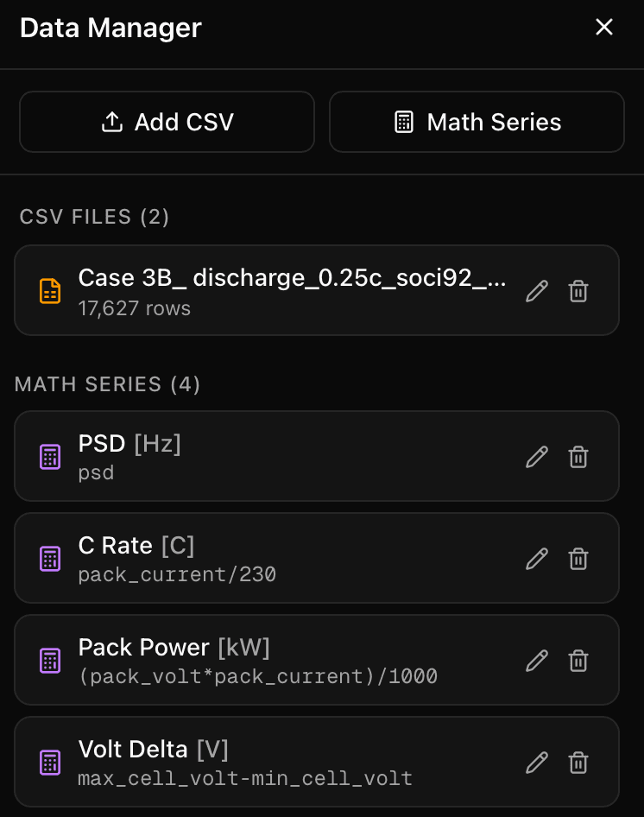This screenshot has height=817, width=644.
Task: Close the Data Manager panel
Action: coord(604,28)
